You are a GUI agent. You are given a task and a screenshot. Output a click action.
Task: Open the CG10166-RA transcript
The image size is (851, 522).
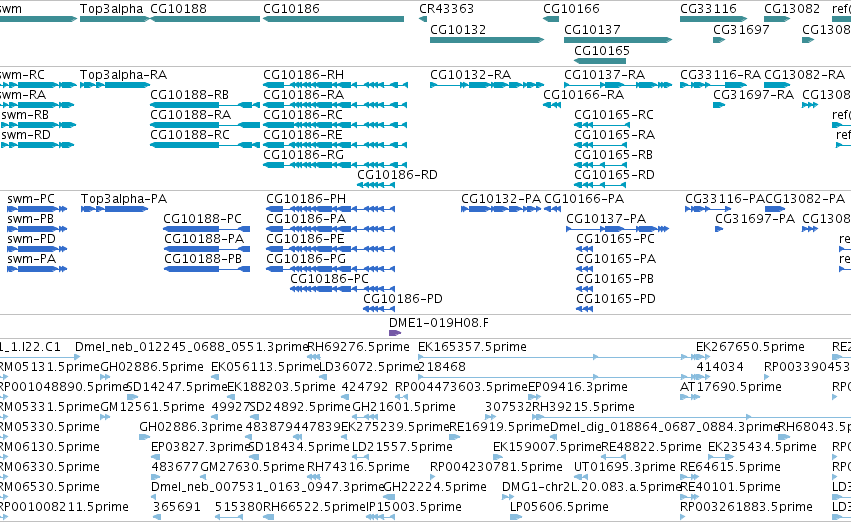(552, 105)
